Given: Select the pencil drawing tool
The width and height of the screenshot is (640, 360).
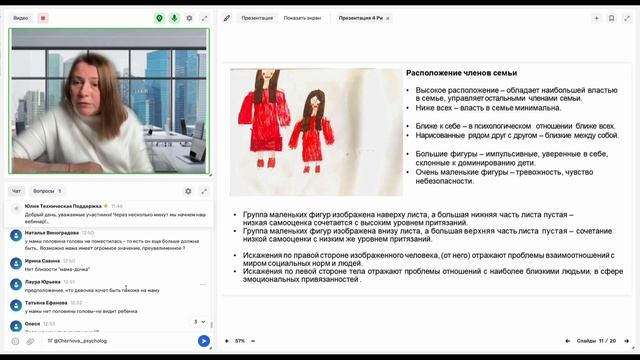Looking at the screenshot, I should (x=227, y=18).
